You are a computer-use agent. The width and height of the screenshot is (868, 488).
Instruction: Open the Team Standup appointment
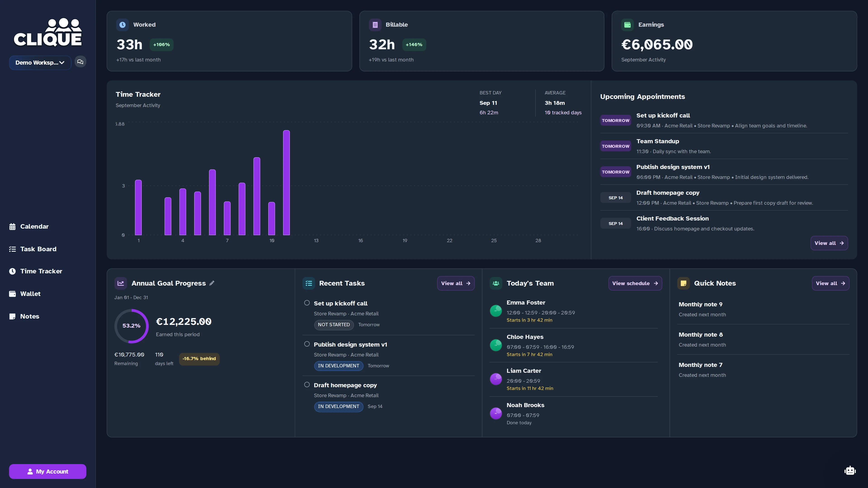click(x=724, y=146)
